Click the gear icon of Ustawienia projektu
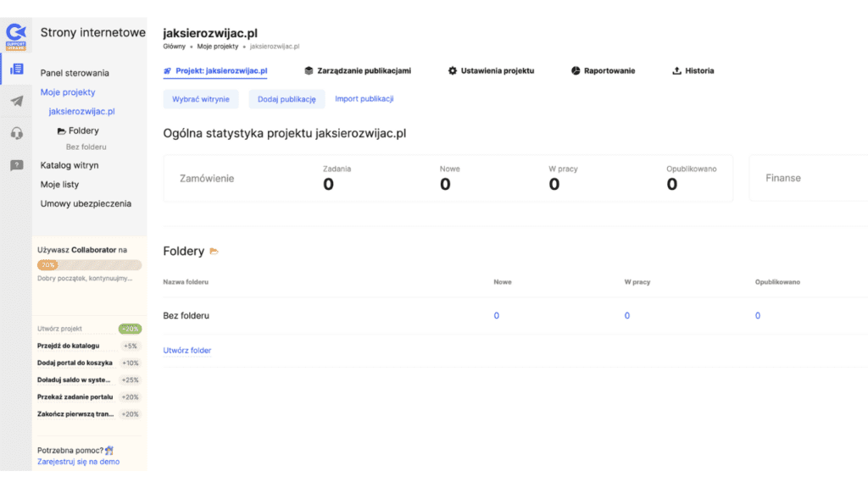This screenshot has width=868, height=488. tap(453, 71)
